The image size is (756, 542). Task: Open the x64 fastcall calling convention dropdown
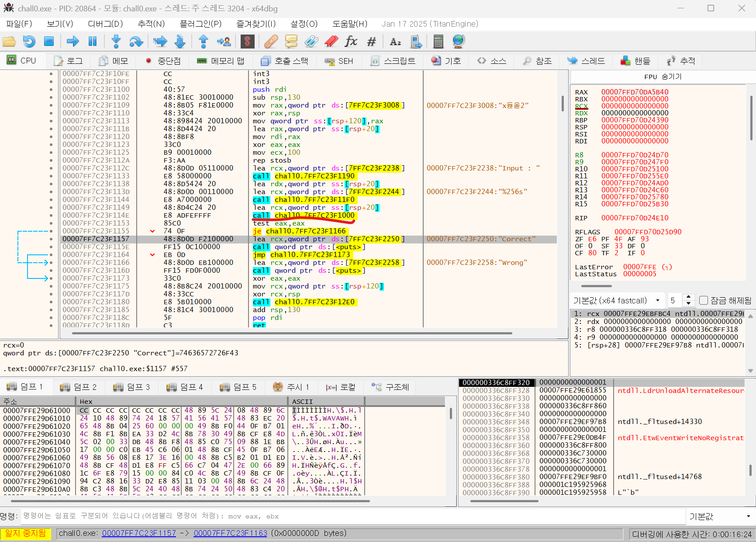(x=616, y=300)
